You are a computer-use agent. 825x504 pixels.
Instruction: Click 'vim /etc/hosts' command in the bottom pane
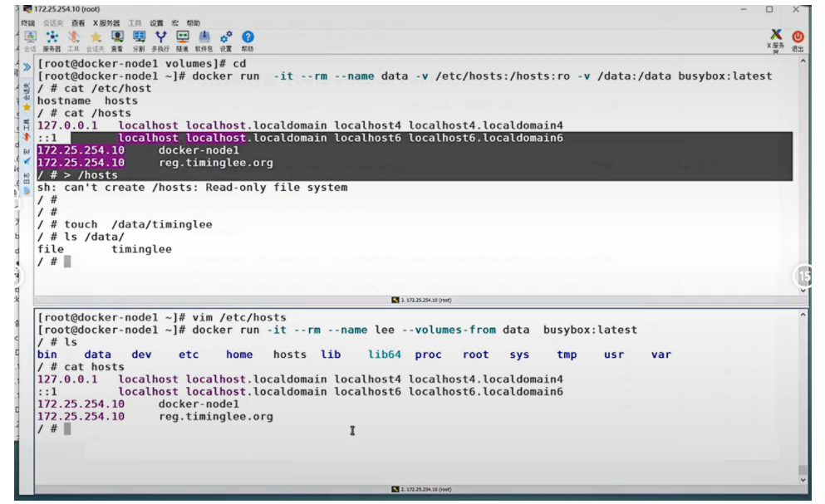coord(239,317)
